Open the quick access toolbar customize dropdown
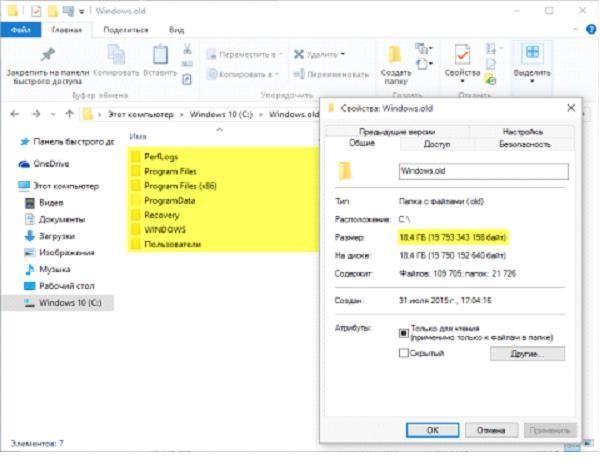 point(82,11)
